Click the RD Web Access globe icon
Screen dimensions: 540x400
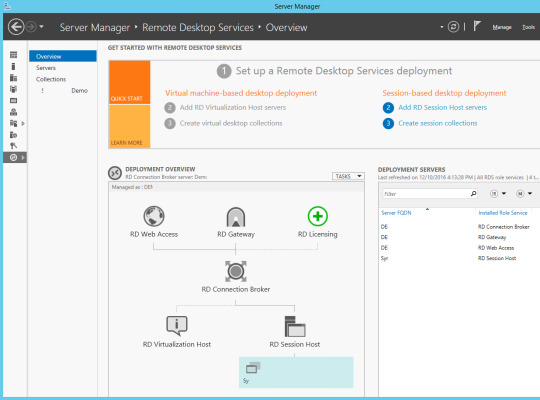(154, 216)
